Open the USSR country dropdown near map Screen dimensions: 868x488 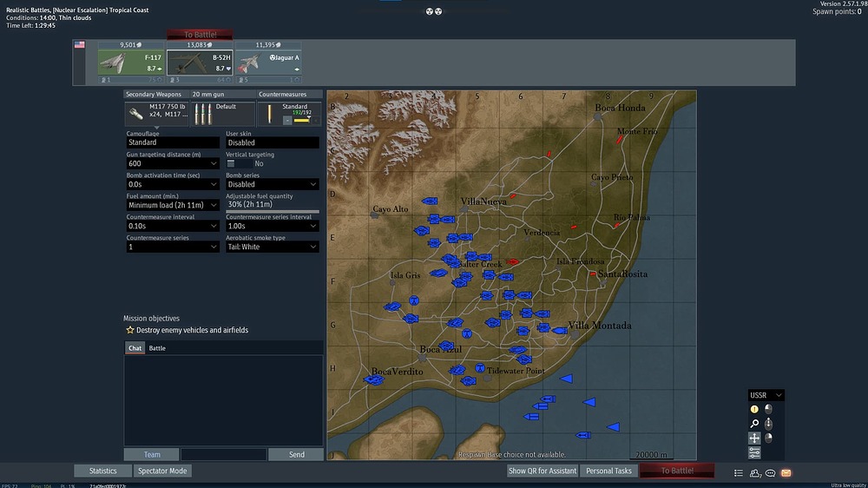766,395
